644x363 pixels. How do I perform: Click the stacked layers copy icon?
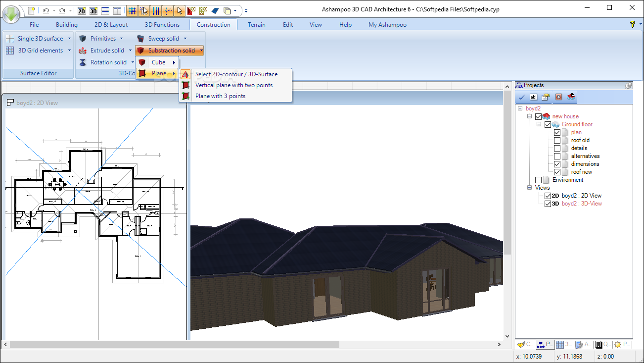pos(227,10)
